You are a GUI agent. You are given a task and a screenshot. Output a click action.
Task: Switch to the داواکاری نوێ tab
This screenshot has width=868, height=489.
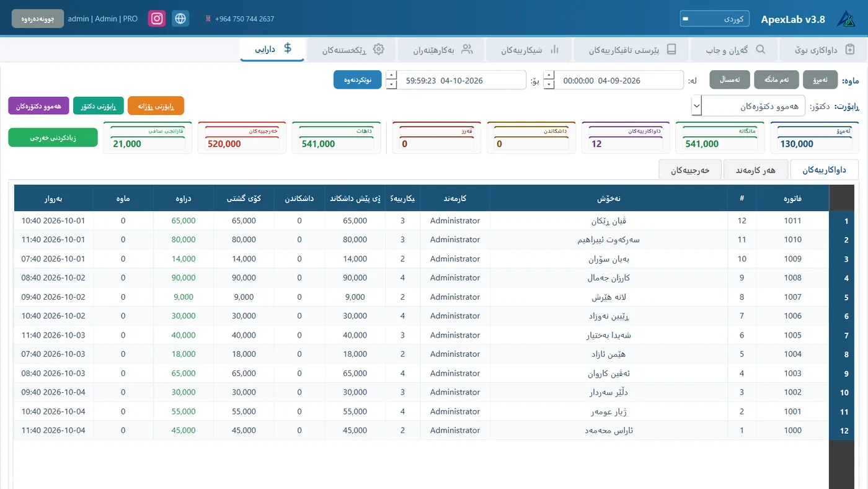click(824, 50)
